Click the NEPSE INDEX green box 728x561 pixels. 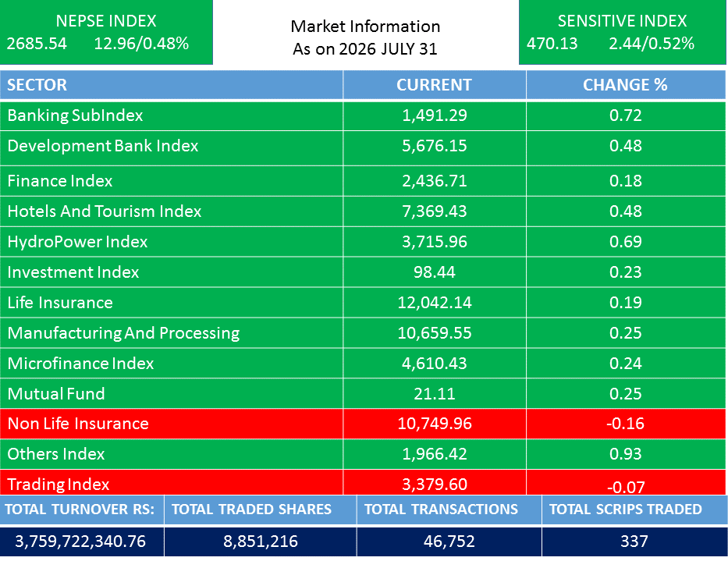coord(106,32)
